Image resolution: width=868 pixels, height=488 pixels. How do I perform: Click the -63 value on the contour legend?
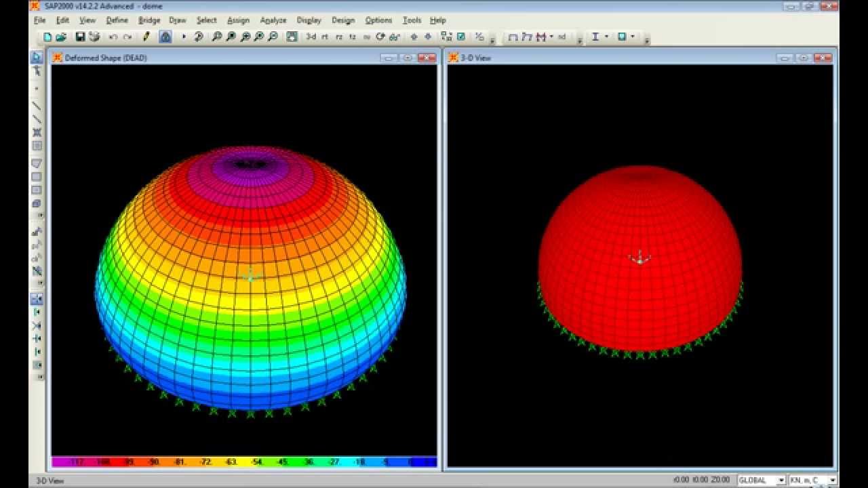pos(231,462)
